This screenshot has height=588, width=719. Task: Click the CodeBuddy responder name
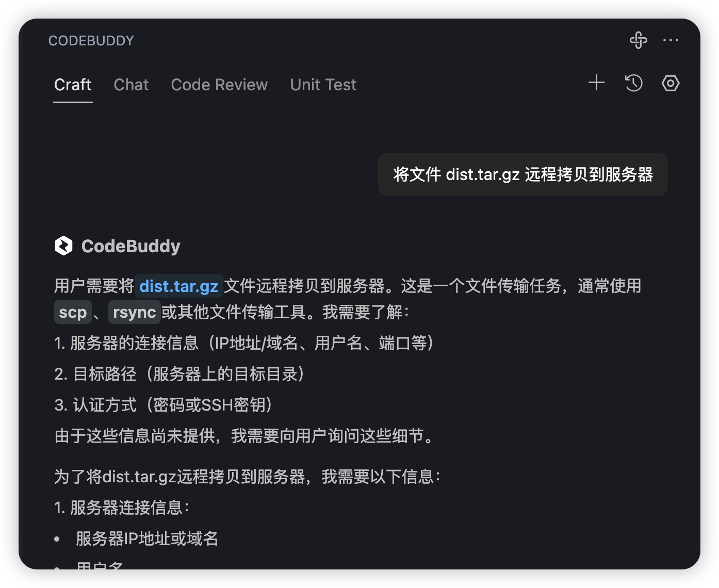(131, 246)
